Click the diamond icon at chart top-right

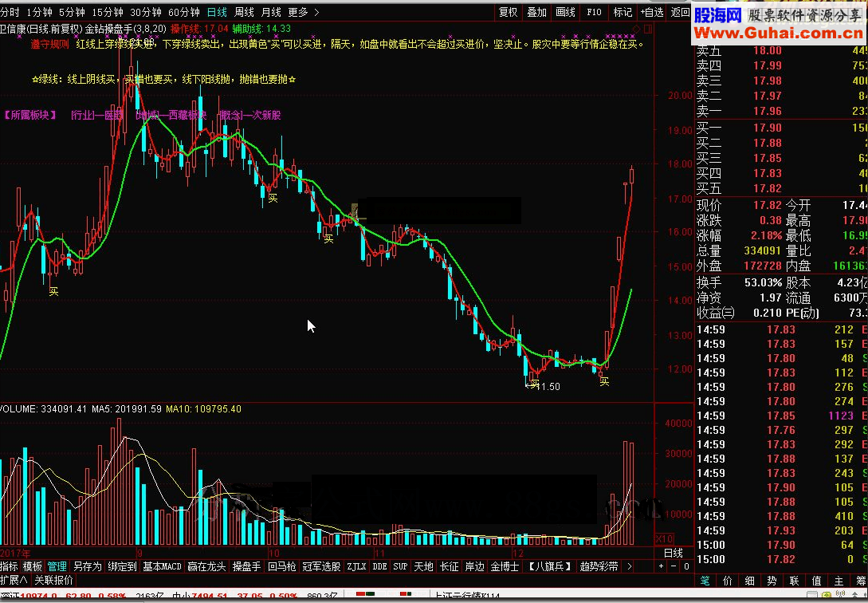click(636, 29)
